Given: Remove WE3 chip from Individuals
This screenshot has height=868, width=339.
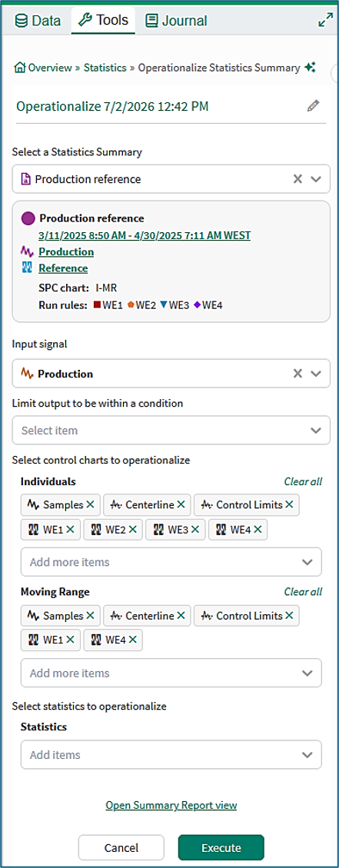Looking at the screenshot, I should coord(194,529).
